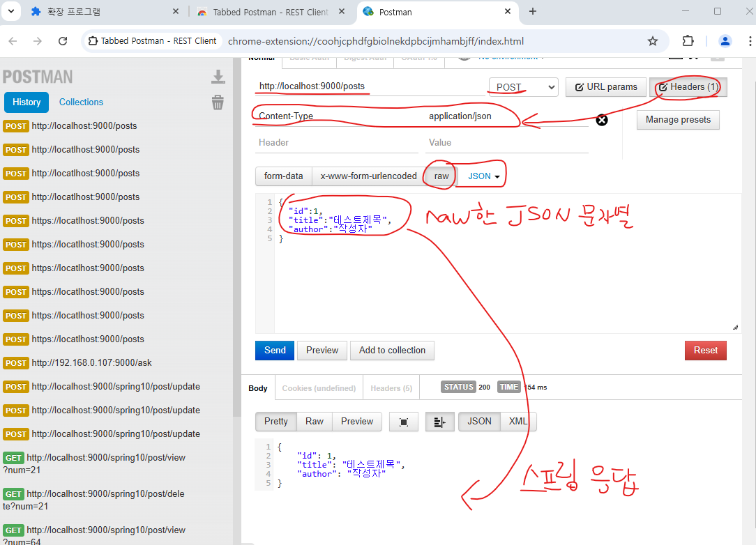Reload the page with refresh icon
Image resolution: width=756 pixels, height=545 pixels.
[x=63, y=41]
